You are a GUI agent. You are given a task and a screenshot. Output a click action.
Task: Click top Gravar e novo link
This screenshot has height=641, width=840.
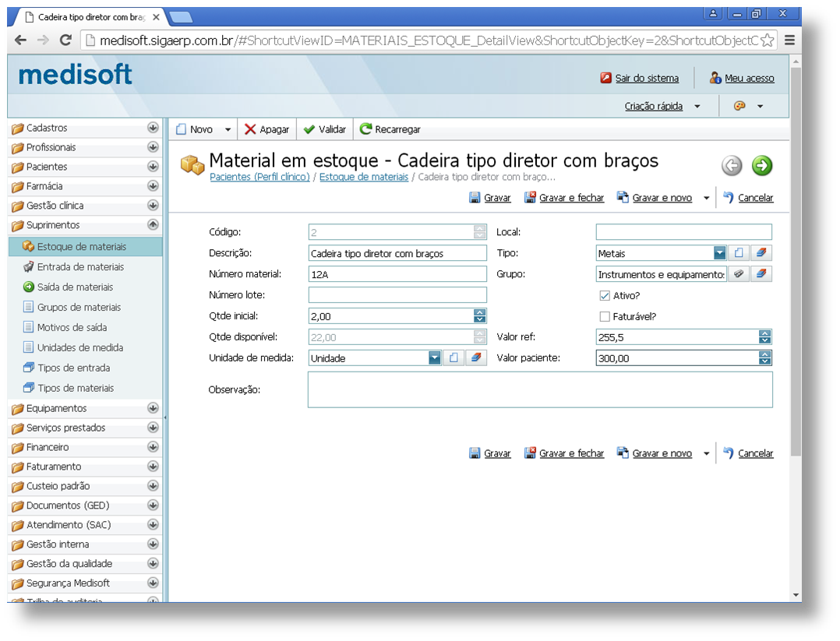655,198
